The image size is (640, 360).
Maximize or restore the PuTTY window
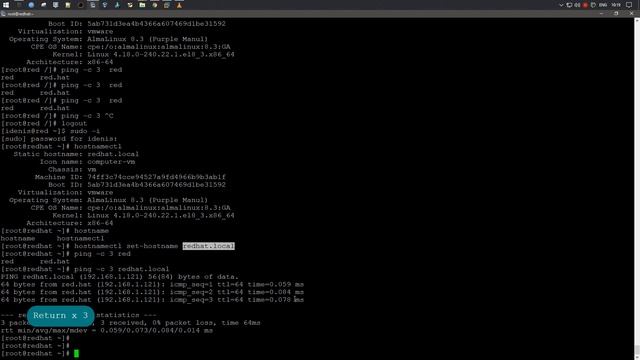pos(616,13)
